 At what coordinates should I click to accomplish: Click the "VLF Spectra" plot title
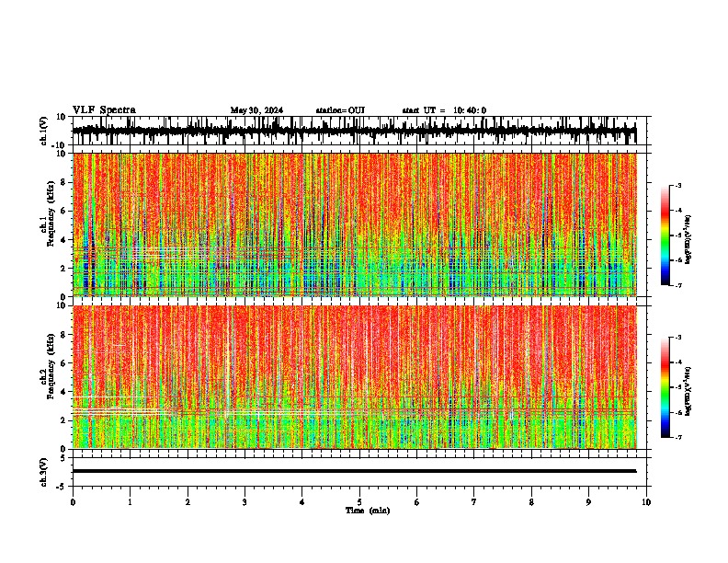(104, 110)
